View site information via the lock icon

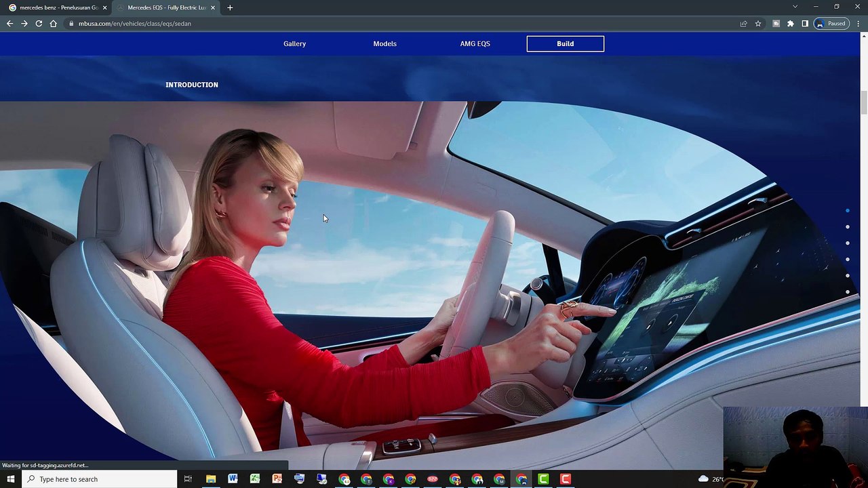[71, 24]
